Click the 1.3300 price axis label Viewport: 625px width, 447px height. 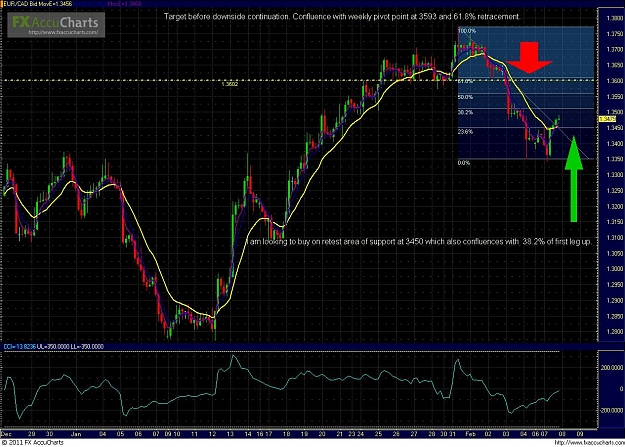614,175
